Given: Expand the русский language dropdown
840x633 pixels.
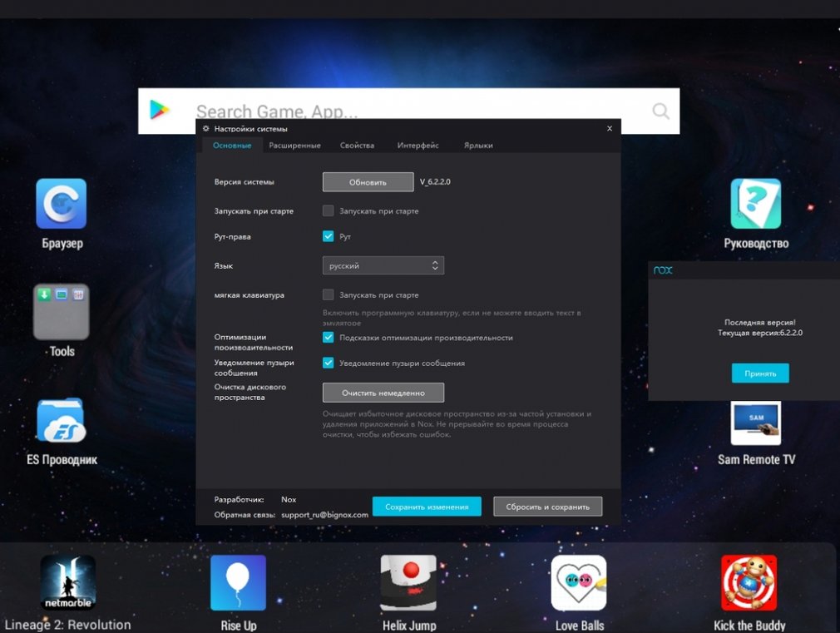Looking at the screenshot, I should [383, 265].
